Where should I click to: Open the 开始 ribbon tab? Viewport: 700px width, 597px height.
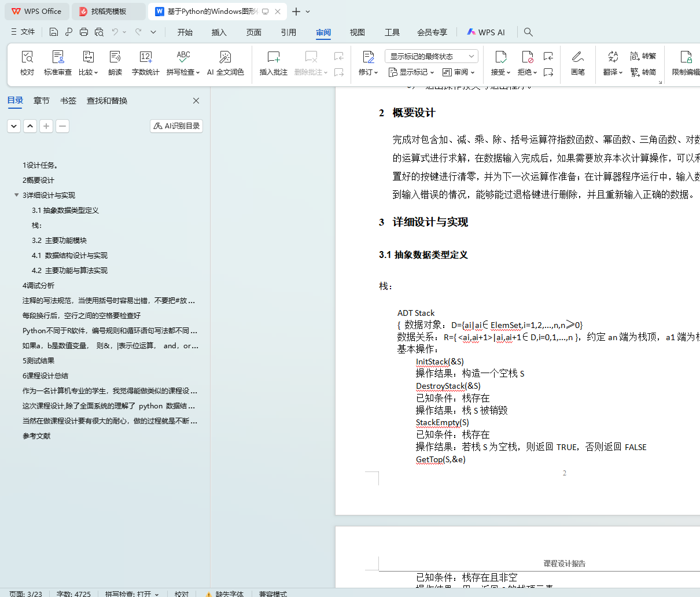pyautogui.click(x=185, y=32)
